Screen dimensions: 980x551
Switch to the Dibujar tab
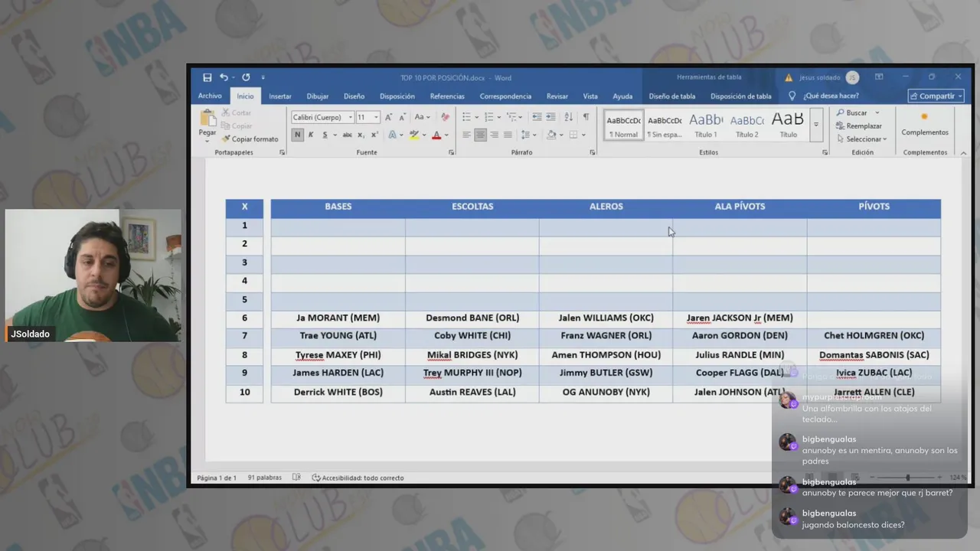(x=318, y=96)
